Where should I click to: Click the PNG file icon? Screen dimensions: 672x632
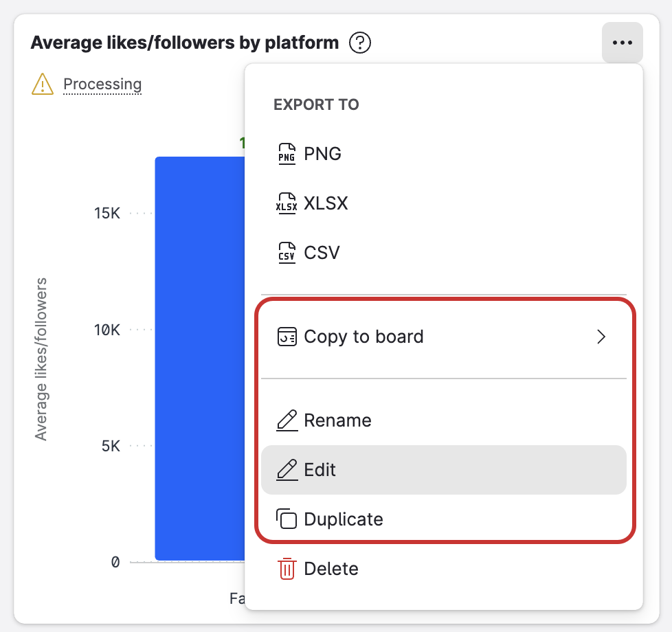[x=287, y=154]
